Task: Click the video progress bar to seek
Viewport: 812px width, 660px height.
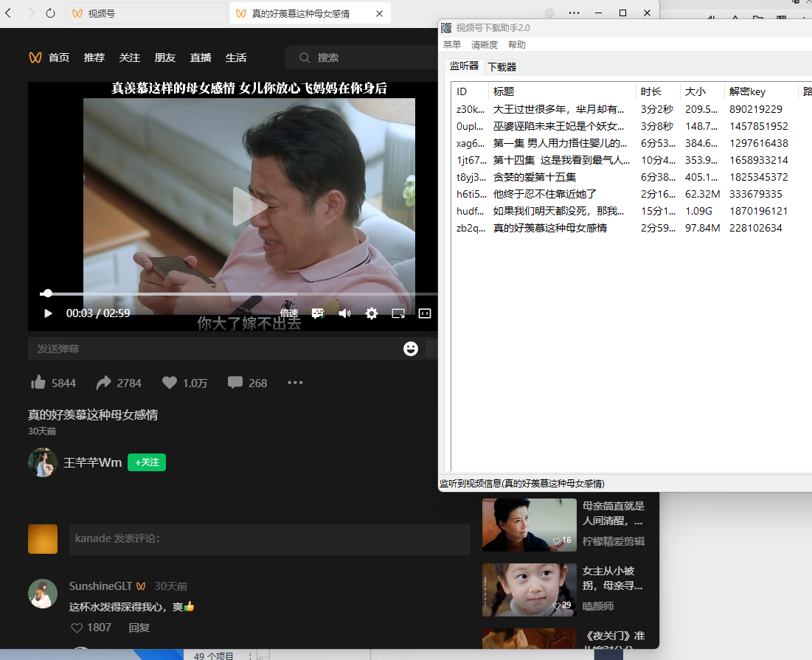Action: click(x=221, y=293)
